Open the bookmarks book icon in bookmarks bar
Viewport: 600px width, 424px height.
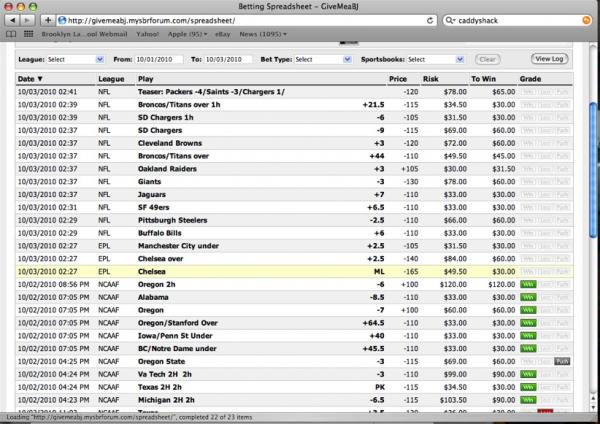pyautogui.click(x=11, y=33)
